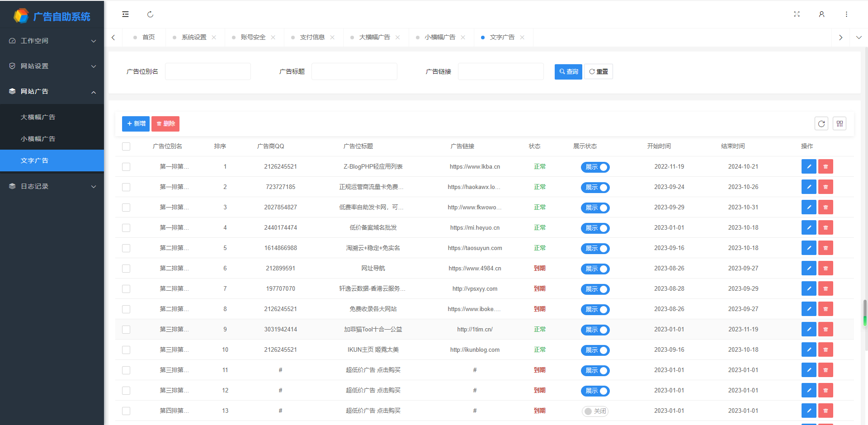This screenshot has width=868, height=425.
Task: Focus the 广告链接 input field
Action: [501, 71]
